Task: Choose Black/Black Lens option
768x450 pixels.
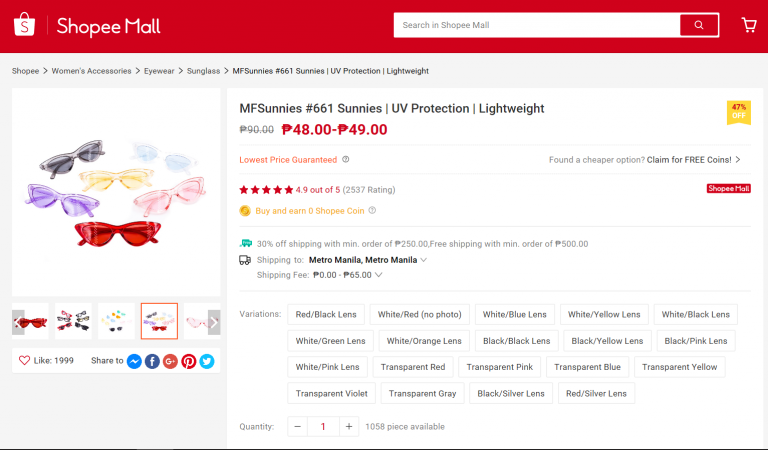Action: [x=517, y=341]
